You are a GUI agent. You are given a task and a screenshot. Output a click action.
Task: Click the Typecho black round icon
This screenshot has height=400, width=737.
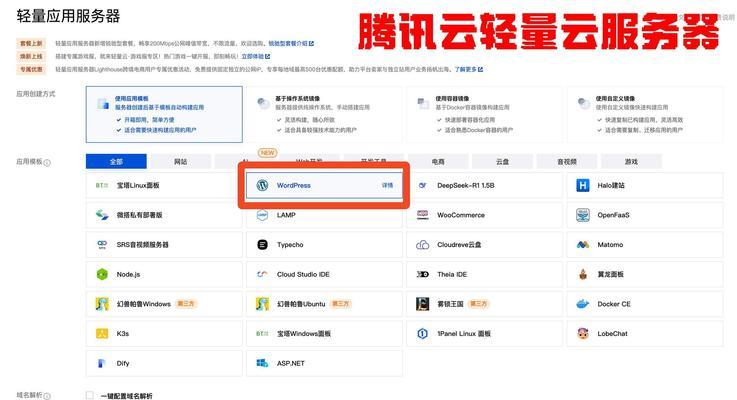262,244
